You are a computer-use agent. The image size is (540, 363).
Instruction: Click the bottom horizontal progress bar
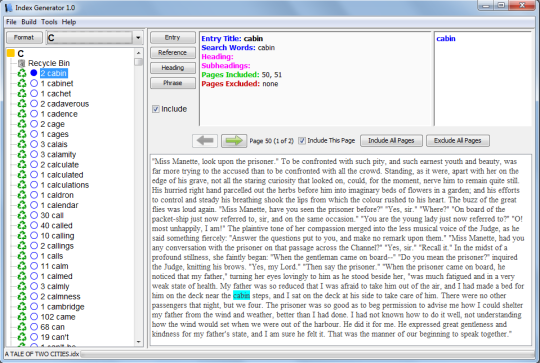tap(307, 354)
